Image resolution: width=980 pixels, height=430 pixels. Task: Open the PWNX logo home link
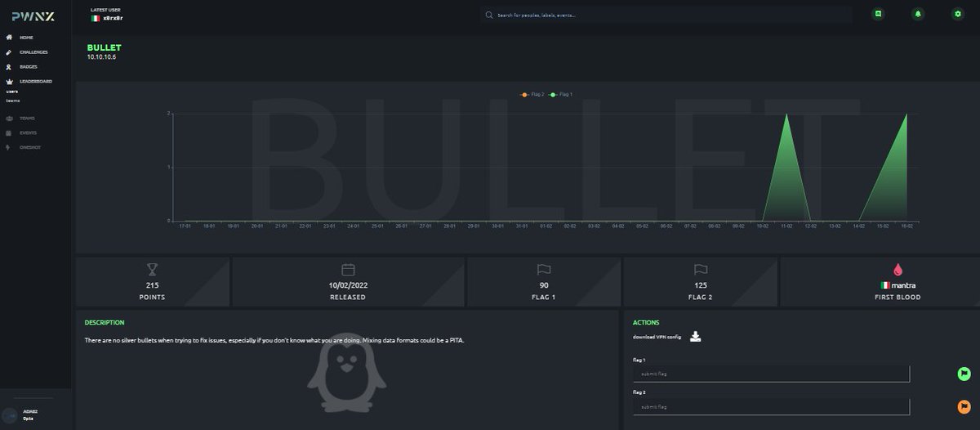33,16
